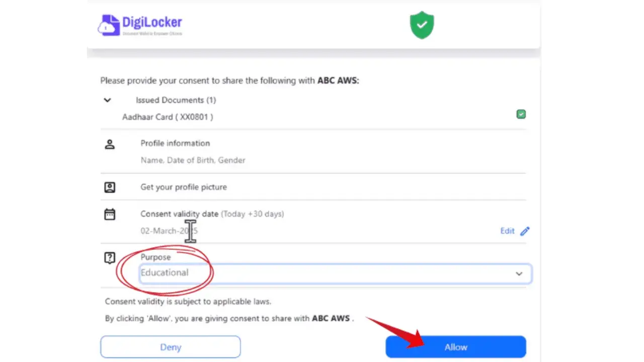The image size is (644, 362).
Task: Click the Profile information heading
Action: pos(175,143)
